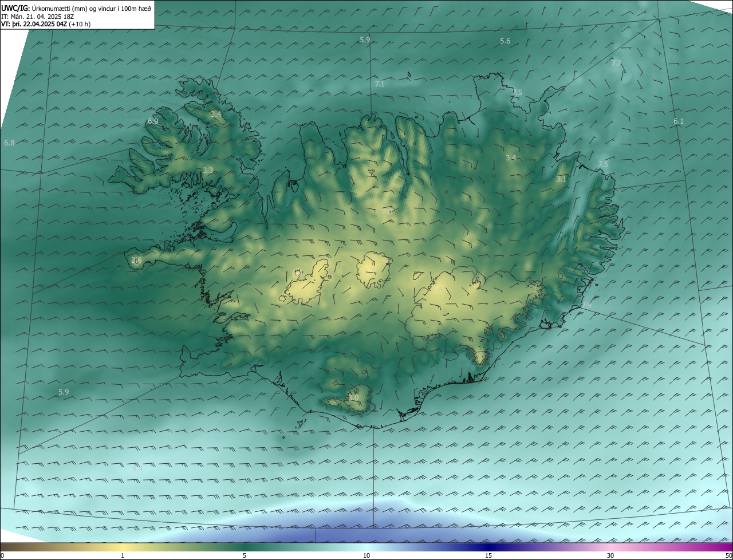This screenshot has width=733, height=560.
Task: Click the 1.4 value label on the glacier
Action: (x=436, y=290)
